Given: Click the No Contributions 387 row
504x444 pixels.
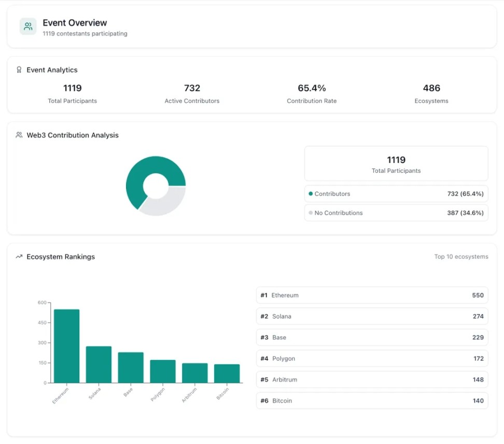Looking at the screenshot, I should [x=396, y=213].
